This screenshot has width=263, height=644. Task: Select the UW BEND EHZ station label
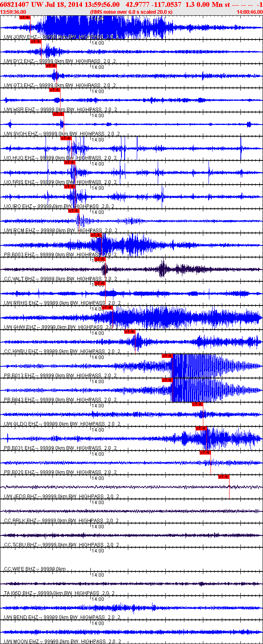(21, 617)
